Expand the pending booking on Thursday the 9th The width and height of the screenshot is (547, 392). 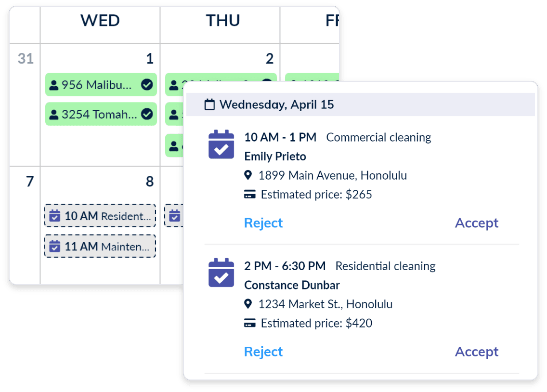[x=174, y=216]
